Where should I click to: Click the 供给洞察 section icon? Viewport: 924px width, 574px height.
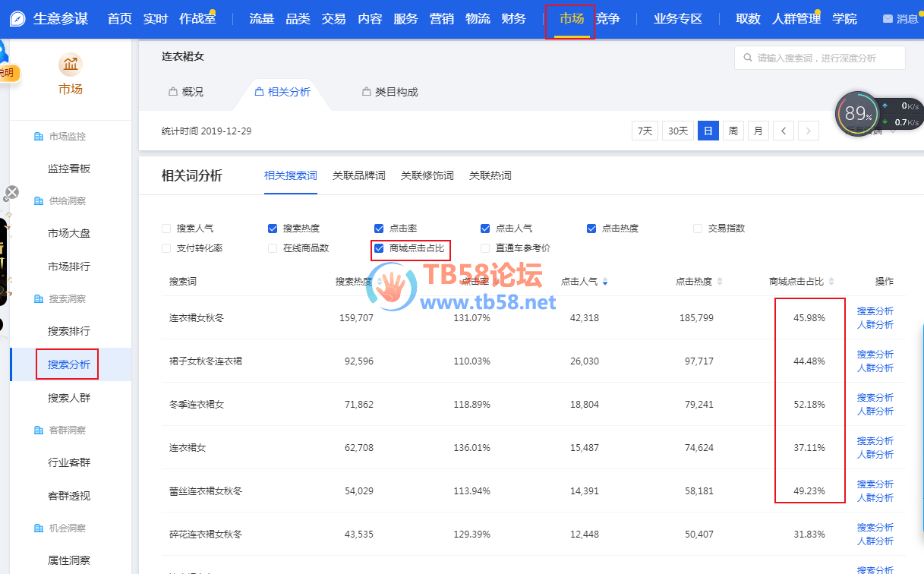coord(39,201)
